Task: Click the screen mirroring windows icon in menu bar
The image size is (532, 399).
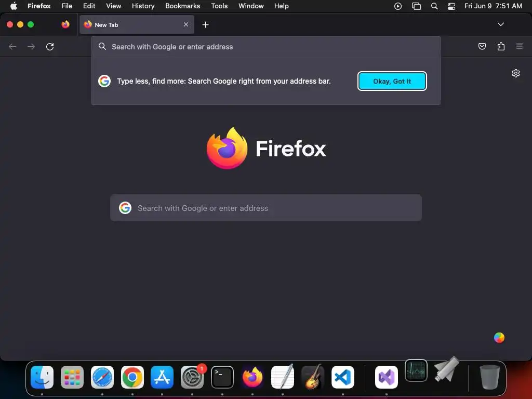Action: 416,6
